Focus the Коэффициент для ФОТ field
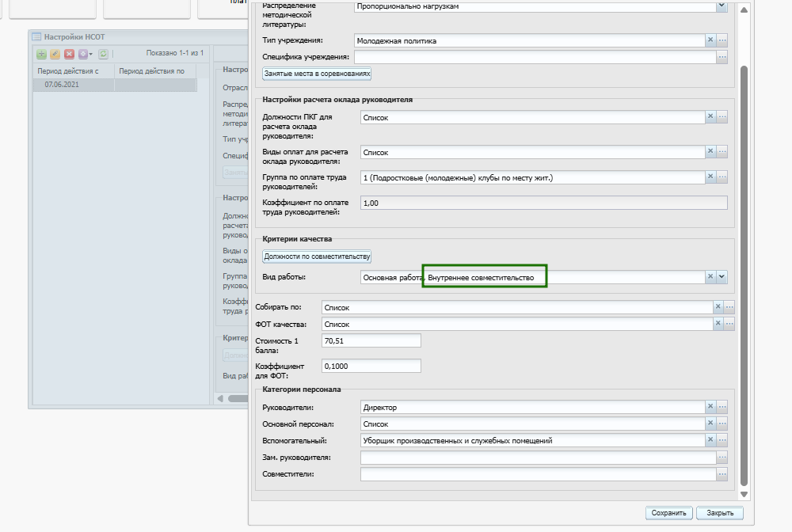The image size is (792, 532). point(371,366)
